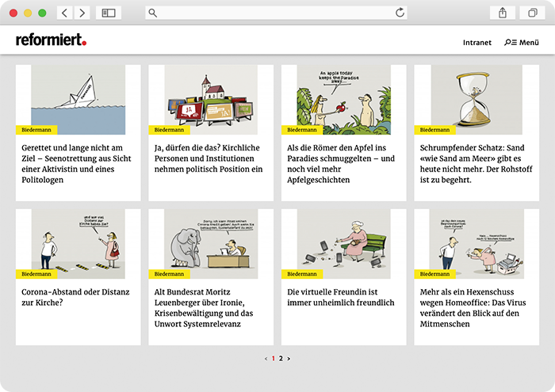Go to pagination page 1
This screenshot has height=392, width=555.
(274, 359)
